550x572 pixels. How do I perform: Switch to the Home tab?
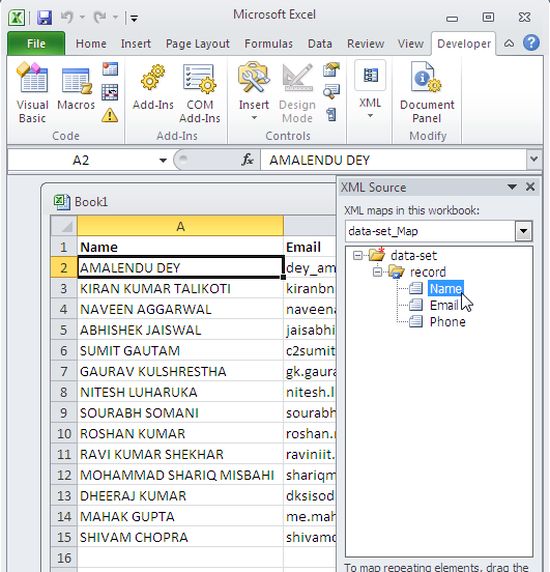pos(91,43)
